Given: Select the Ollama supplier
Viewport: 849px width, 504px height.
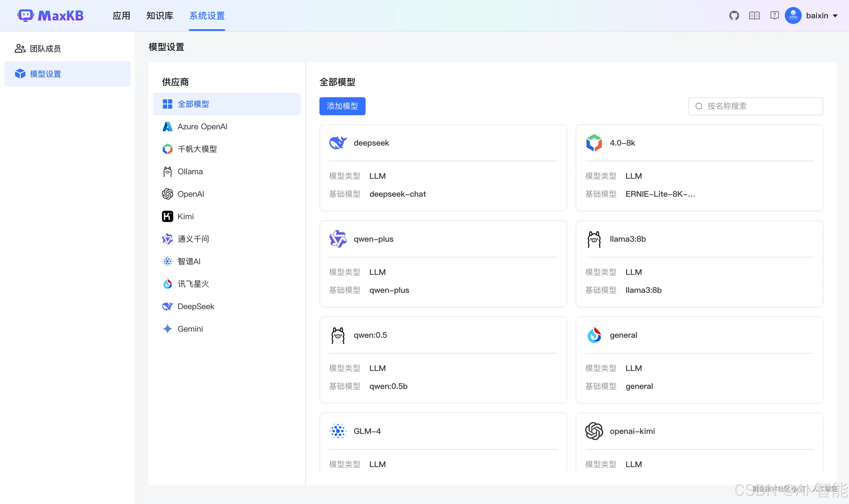Looking at the screenshot, I should 190,171.
